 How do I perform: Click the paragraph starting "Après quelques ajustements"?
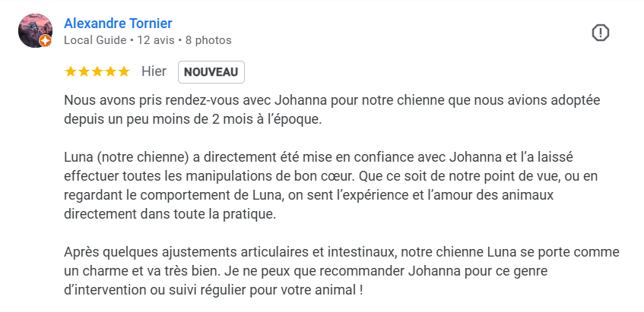click(x=335, y=271)
